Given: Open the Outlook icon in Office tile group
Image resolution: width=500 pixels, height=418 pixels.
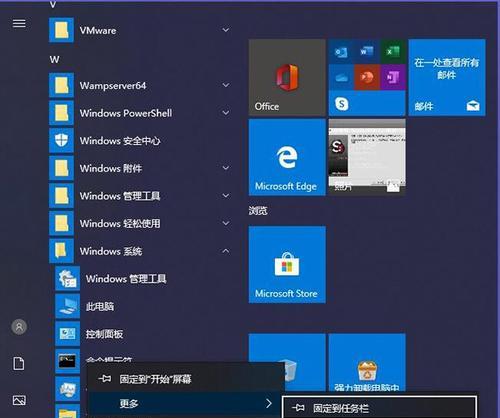Looking at the screenshot, I should click(x=341, y=52).
